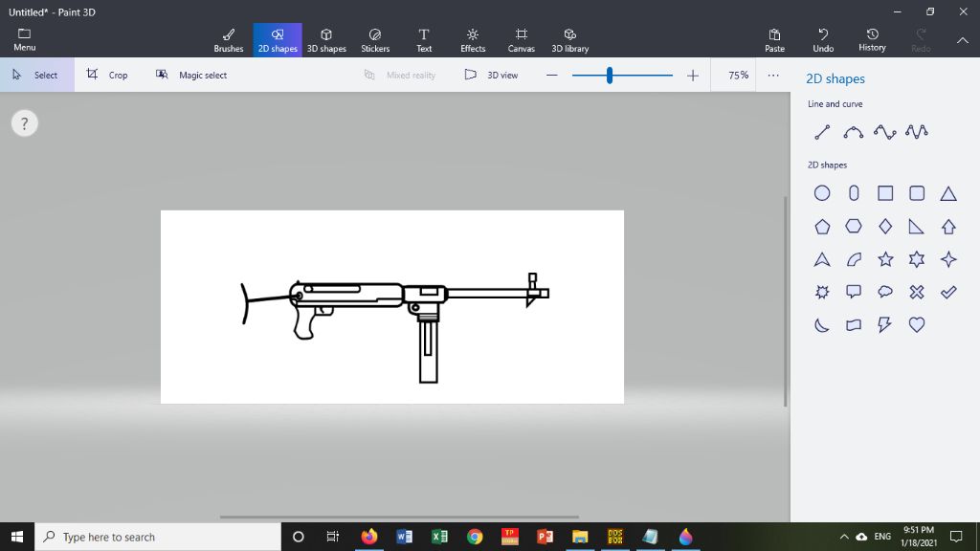The width and height of the screenshot is (980, 551).
Task: Pick the X cross shape
Action: pyautogui.click(x=917, y=292)
